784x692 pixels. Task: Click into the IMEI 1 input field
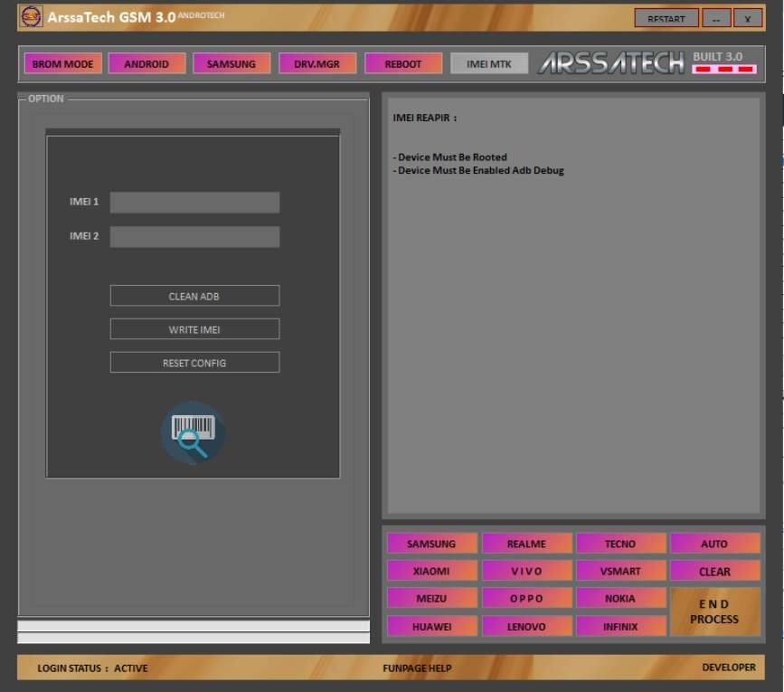[x=194, y=202]
